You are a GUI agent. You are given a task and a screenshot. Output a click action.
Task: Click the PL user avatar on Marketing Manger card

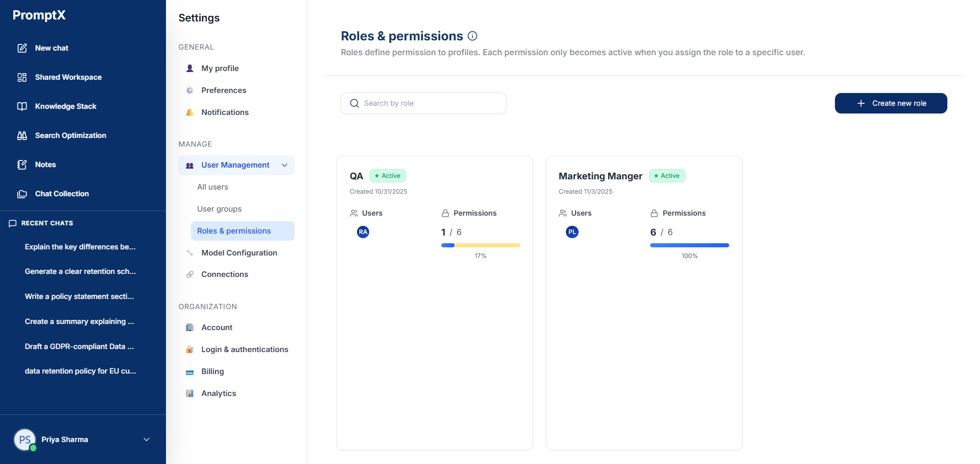click(572, 232)
